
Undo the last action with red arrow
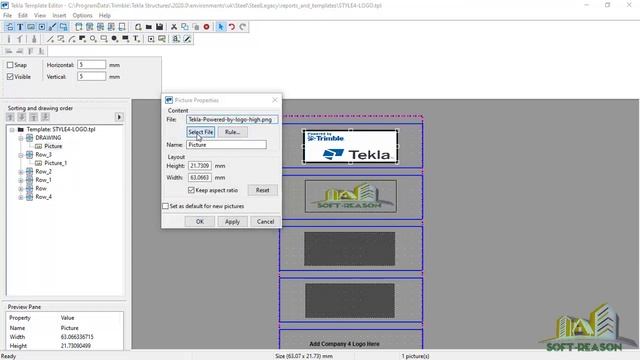[232, 27]
